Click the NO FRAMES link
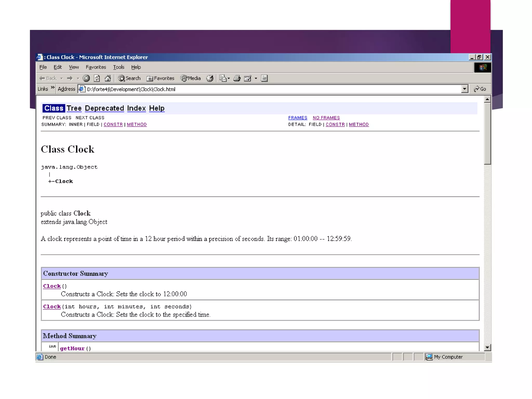Image resolution: width=532 pixels, height=399 pixels. (x=326, y=118)
